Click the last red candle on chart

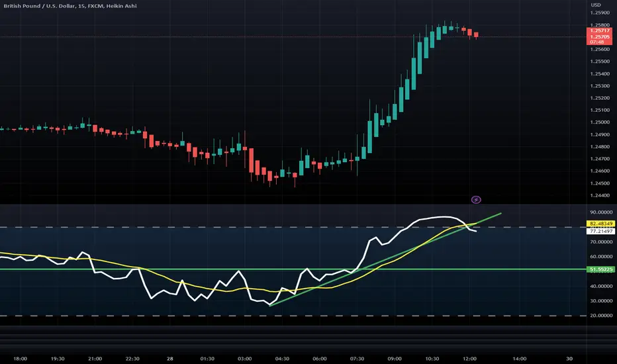475,34
